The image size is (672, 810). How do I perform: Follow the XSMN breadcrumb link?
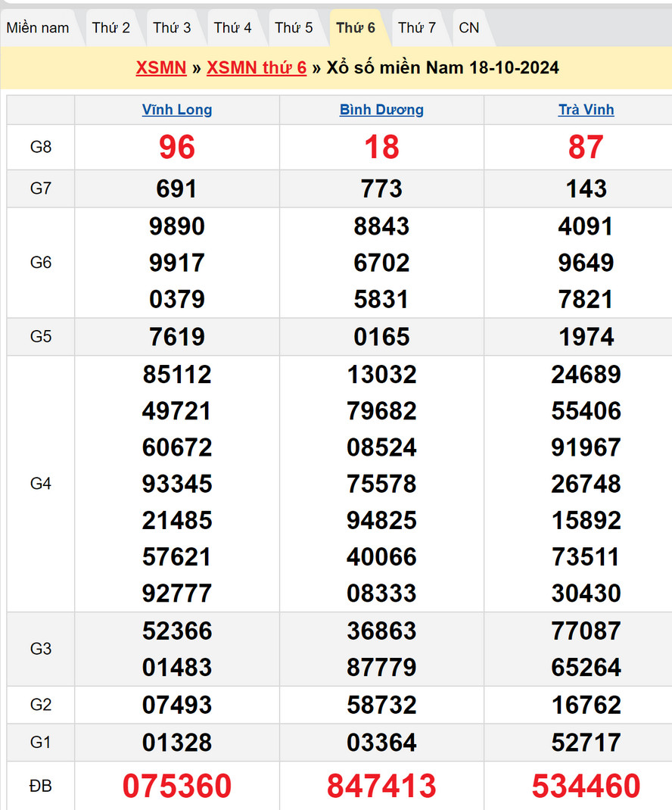point(161,68)
